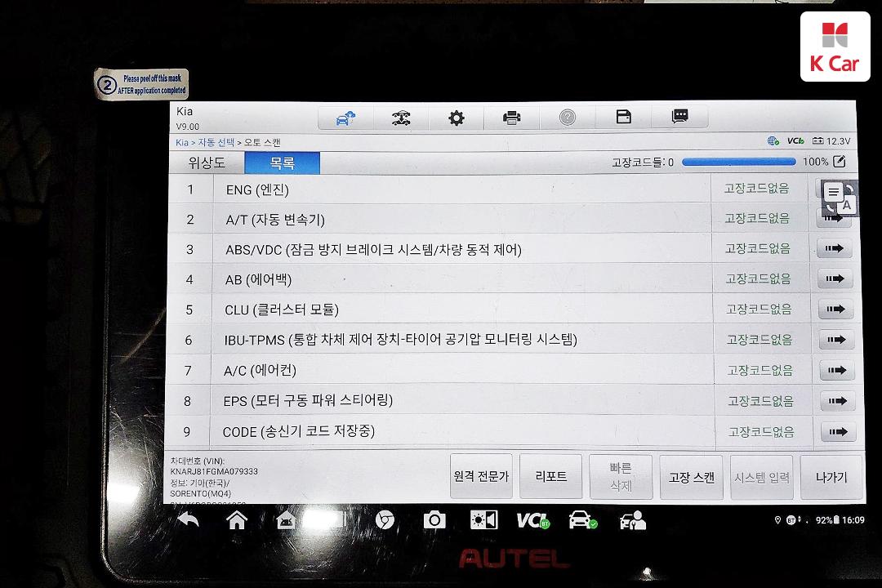Viewport: 882px width, 588px height.
Task: Switch to the 위상도 tab
Action: point(207,163)
